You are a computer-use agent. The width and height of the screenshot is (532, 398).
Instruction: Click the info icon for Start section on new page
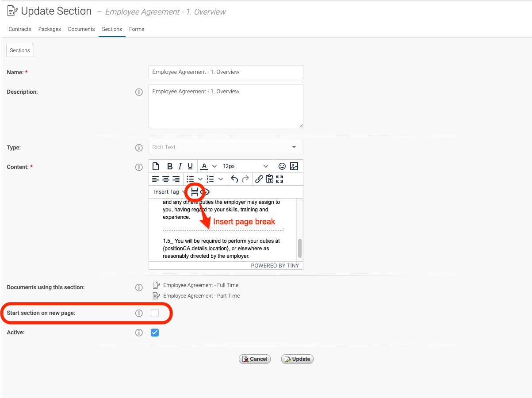139,313
